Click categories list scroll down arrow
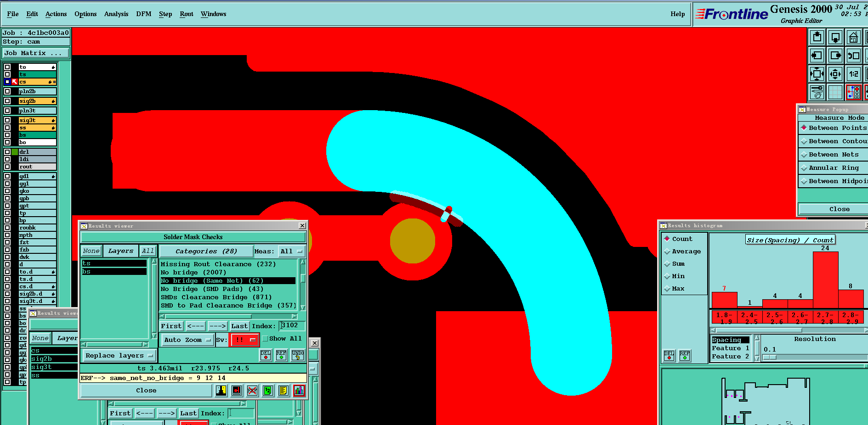Screen dimensions: 868x425 coord(303,308)
